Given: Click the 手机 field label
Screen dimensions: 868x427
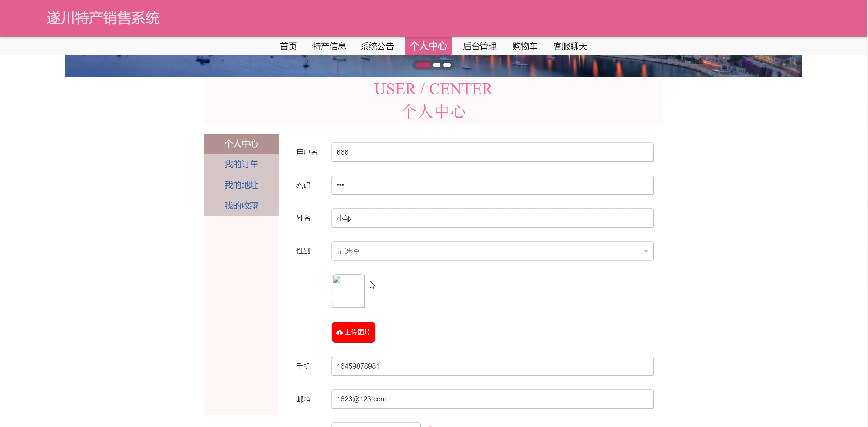Looking at the screenshot, I should pyautogui.click(x=303, y=367).
